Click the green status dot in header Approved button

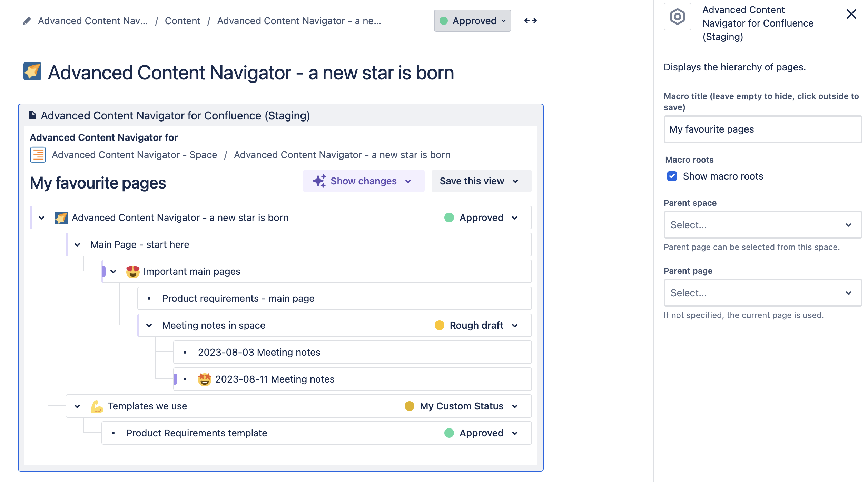coord(444,21)
